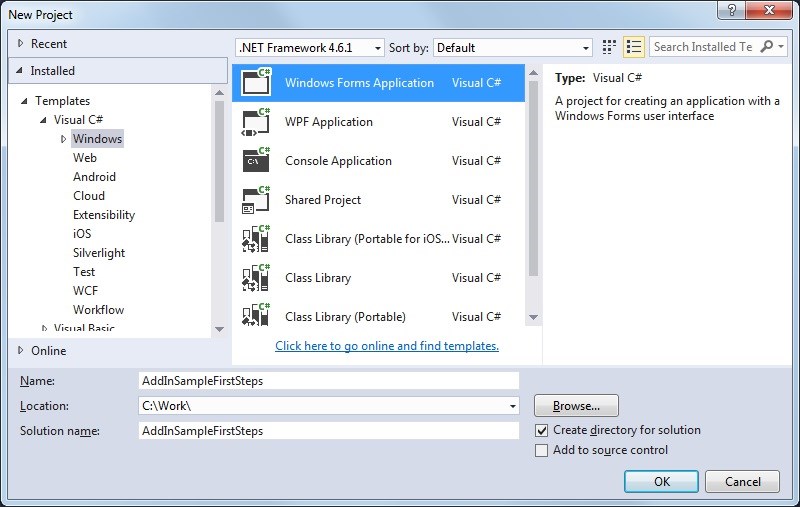
Task: Click the WPF Application template icon
Action: (256, 122)
